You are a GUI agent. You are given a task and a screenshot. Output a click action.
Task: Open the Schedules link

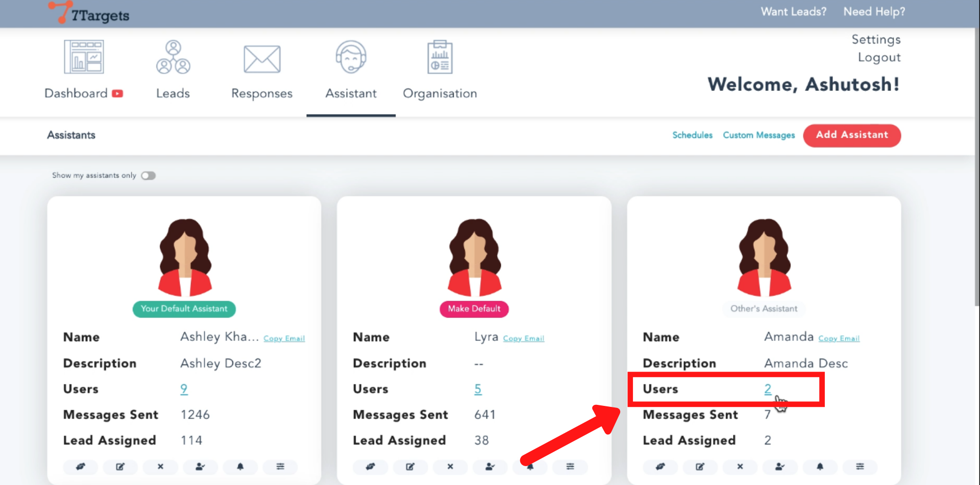coord(692,135)
